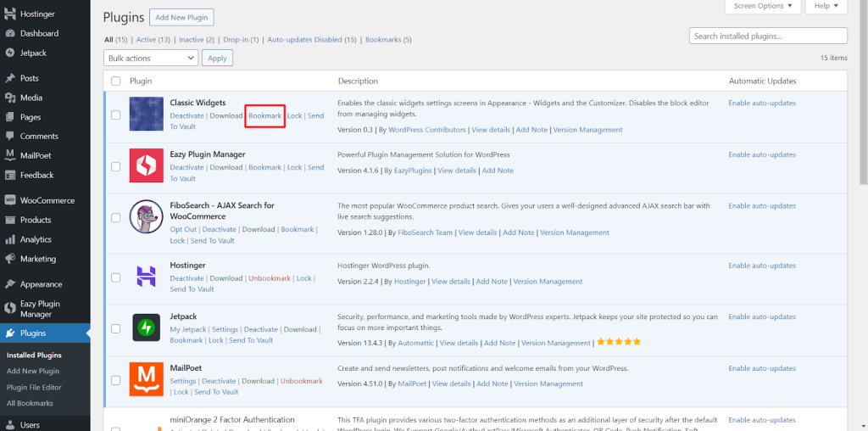The width and height of the screenshot is (868, 431).
Task: Show Auto-updates Disabled (15) plugins
Action: (x=312, y=40)
